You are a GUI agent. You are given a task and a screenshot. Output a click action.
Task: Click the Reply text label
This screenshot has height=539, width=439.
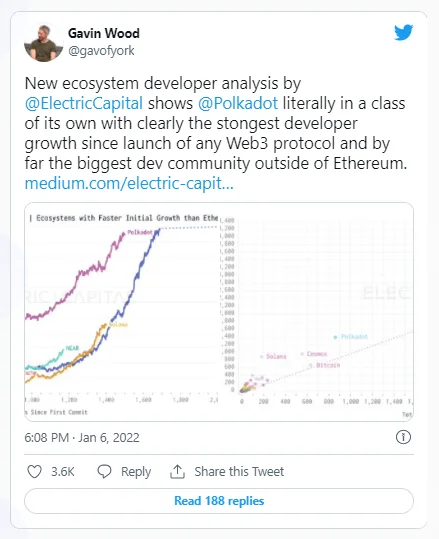[136, 472]
